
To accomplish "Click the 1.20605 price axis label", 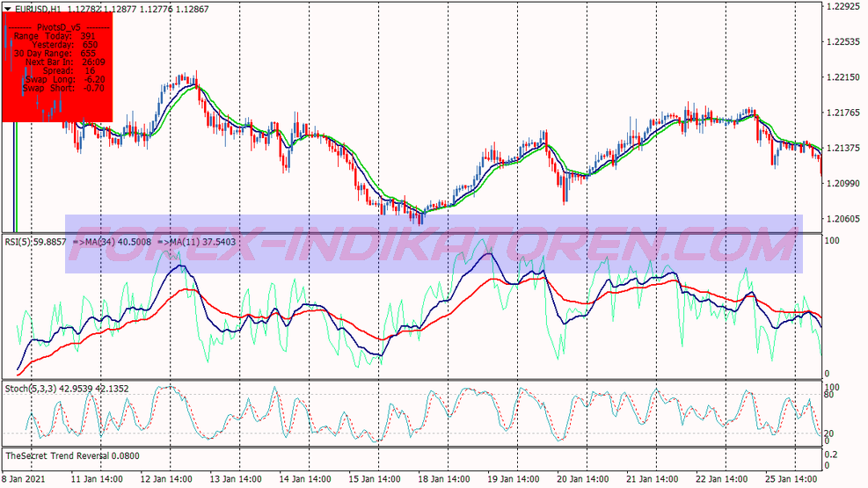I will 842,219.
